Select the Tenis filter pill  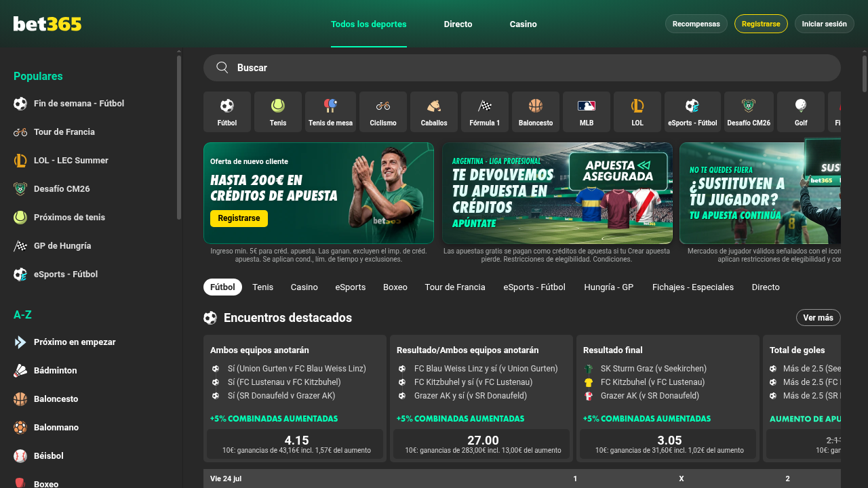(x=263, y=287)
